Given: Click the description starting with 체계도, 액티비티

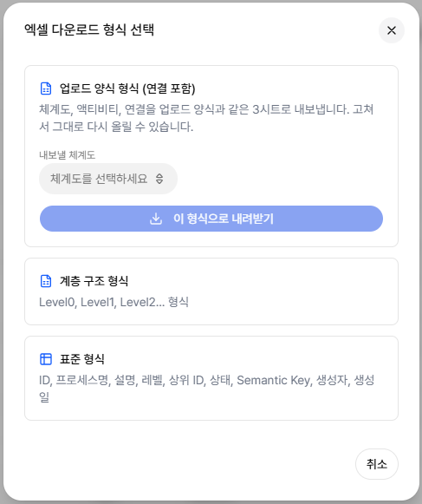Looking at the screenshot, I should pyautogui.click(x=206, y=118).
